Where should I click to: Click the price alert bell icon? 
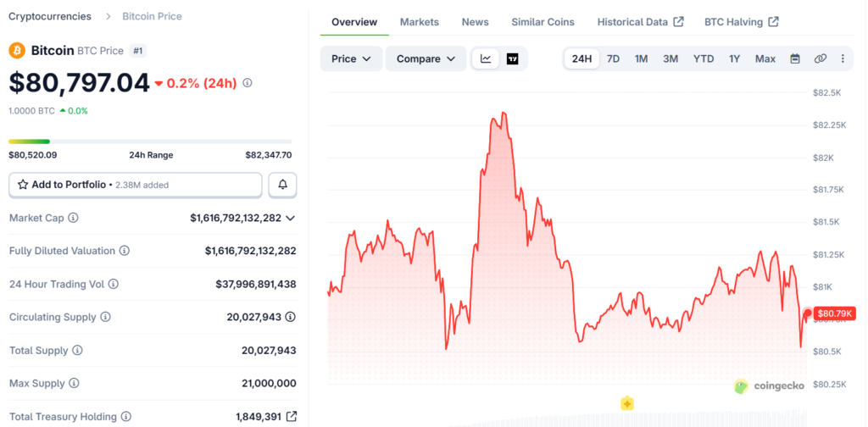point(283,185)
